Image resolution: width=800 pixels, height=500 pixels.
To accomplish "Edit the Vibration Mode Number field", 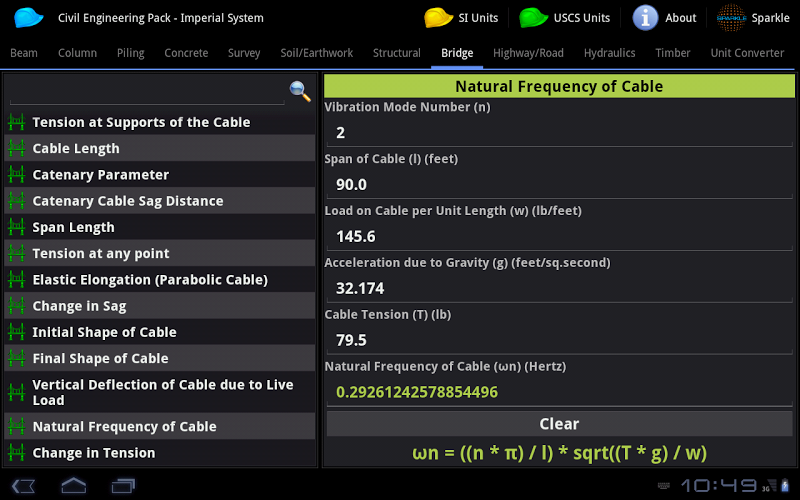I will (x=559, y=133).
